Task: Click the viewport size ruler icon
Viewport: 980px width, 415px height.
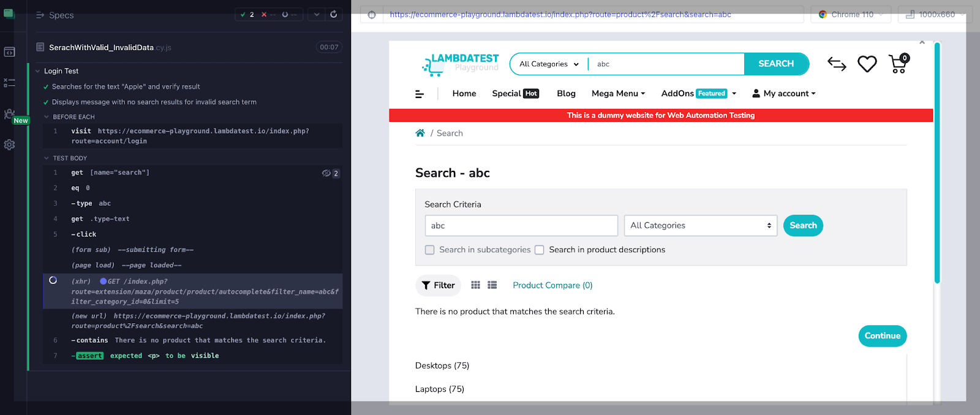Action: coord(910,15)
